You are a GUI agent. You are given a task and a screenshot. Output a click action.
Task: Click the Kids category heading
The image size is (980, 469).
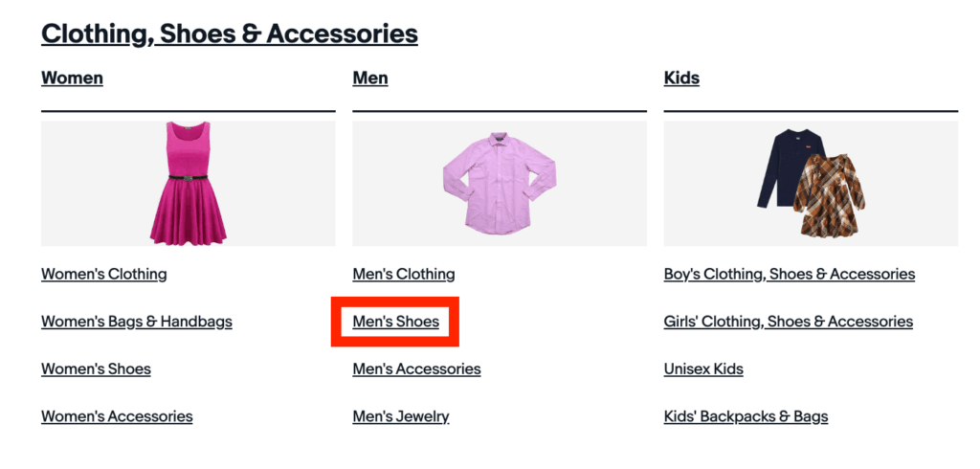(681, 78)
